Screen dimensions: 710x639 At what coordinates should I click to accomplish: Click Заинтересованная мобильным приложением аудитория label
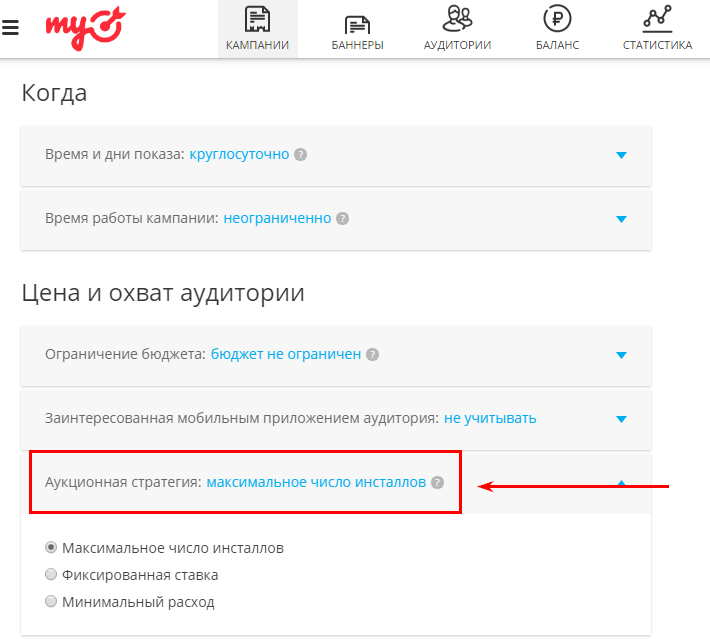click(242, 418)
